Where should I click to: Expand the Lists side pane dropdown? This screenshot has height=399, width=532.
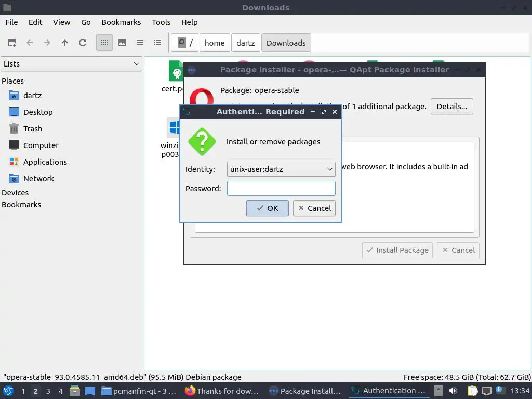click(x=72, y=64)
